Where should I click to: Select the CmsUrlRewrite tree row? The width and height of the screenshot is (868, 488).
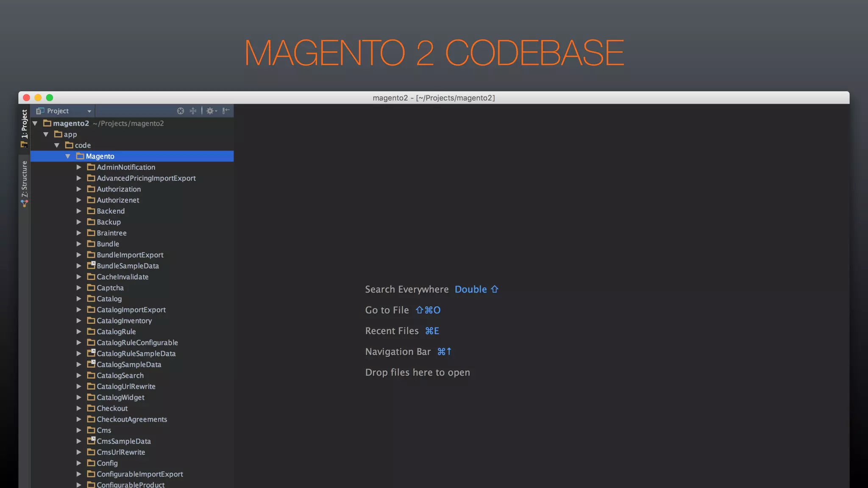click(132, 452)
